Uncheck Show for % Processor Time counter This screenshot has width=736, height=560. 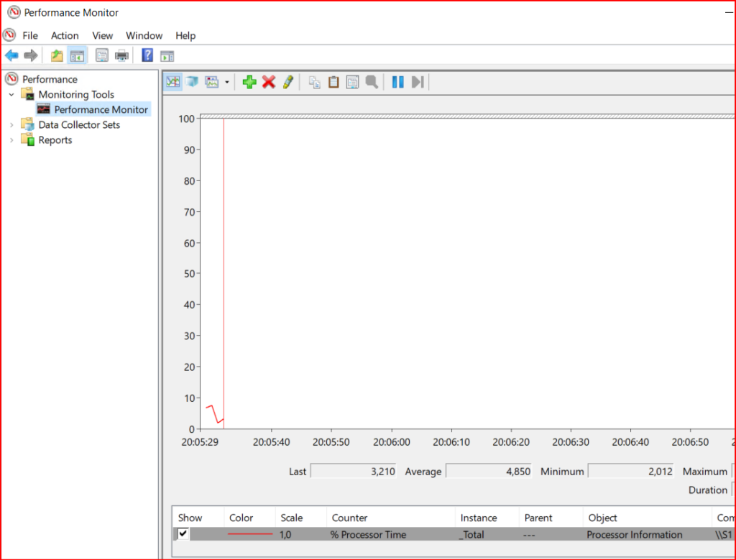[183, 534]
